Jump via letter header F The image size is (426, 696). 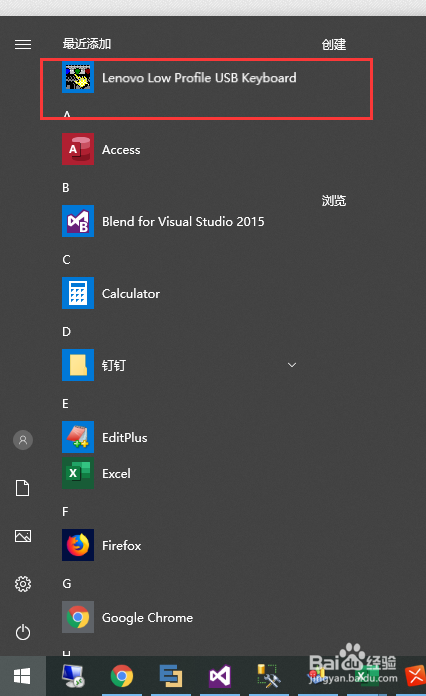pyautogui.click(x=65, y=512)
